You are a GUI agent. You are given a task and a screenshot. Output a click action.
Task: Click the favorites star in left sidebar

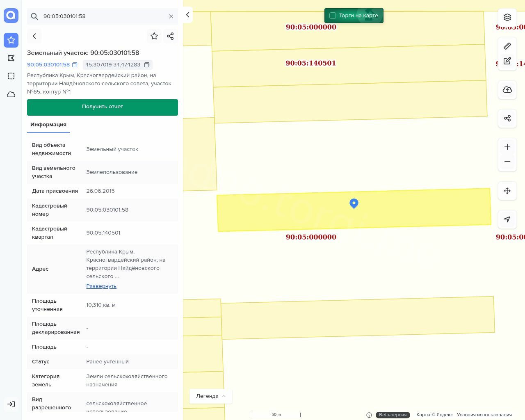[11, 40]
